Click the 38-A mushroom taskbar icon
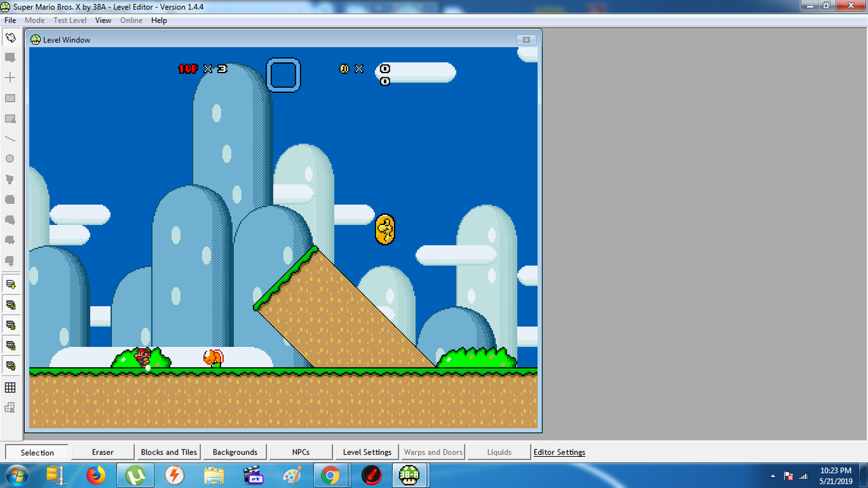 [x=409, y=476]
